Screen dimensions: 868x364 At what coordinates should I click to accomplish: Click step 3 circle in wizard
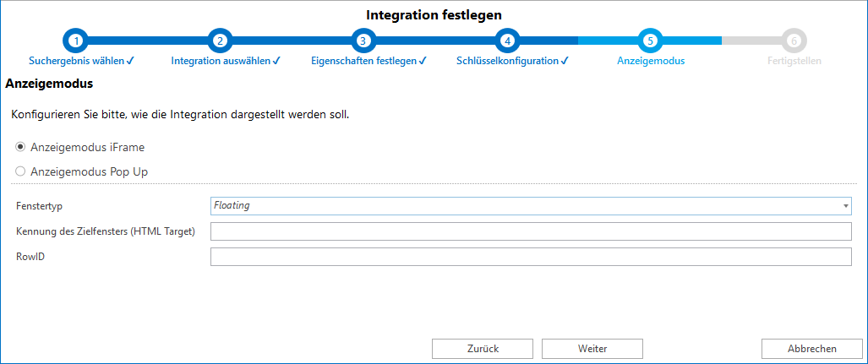[363, 40]
